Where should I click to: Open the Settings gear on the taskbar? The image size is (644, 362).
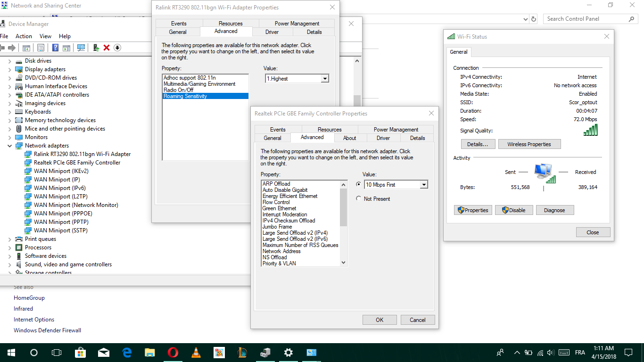coord(288,353)
